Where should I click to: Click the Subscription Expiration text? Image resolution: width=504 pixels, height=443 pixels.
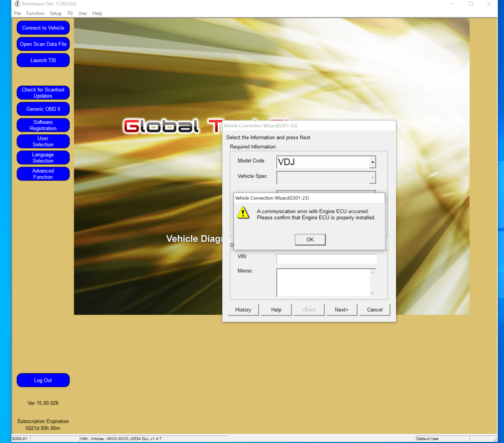click(43, 425)
